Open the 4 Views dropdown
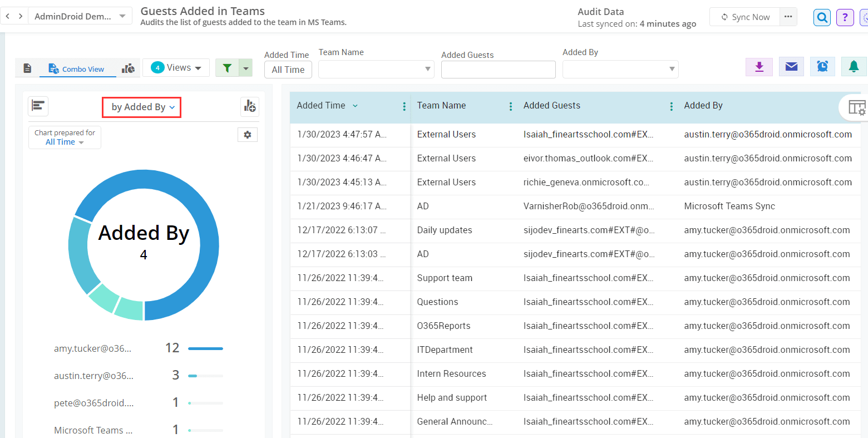The width and height of the screenshot is (868, 438). [x=176, y=68]
